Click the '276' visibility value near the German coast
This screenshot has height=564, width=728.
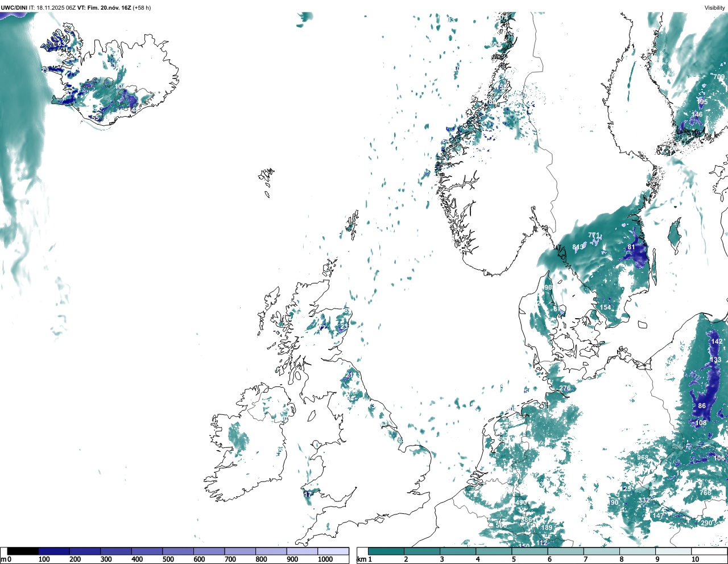point(565,388)
